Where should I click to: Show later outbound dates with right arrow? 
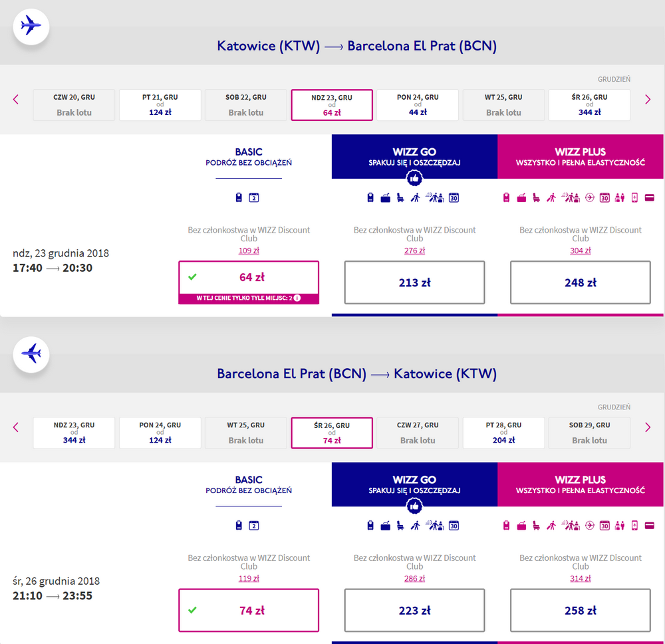[648, 100]
